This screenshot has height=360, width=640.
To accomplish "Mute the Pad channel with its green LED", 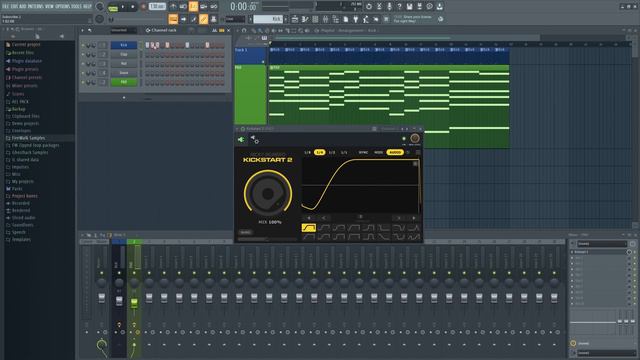I will (x=83, y=82).
